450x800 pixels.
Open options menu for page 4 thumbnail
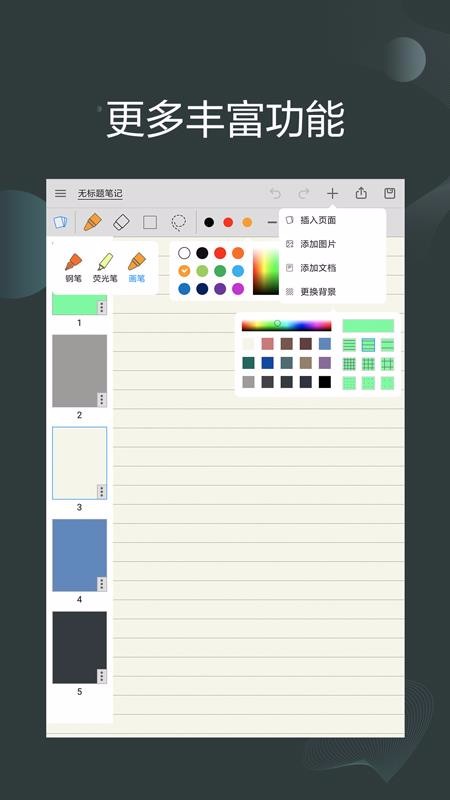tap(102, 584)
